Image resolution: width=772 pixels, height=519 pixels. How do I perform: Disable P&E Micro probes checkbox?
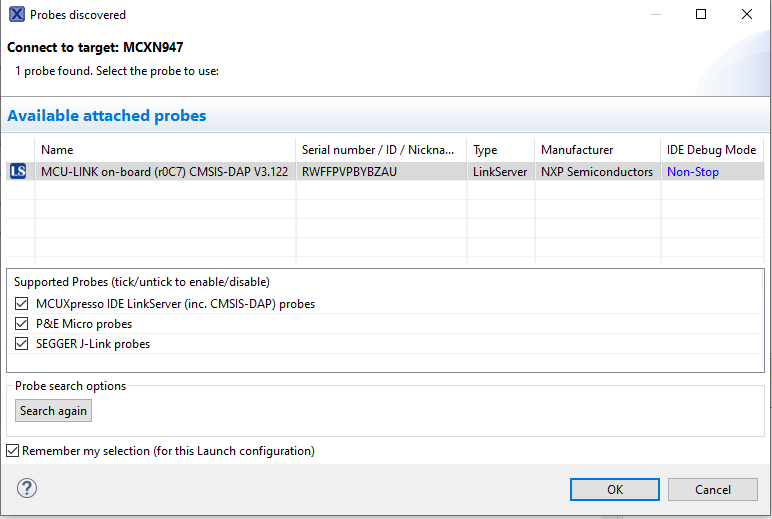[22, 324]
